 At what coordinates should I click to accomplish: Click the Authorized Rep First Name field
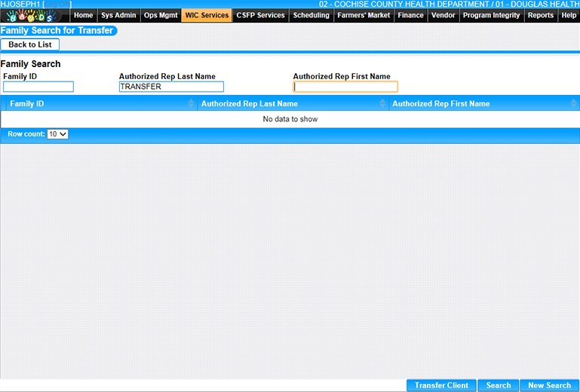(345, 87)
